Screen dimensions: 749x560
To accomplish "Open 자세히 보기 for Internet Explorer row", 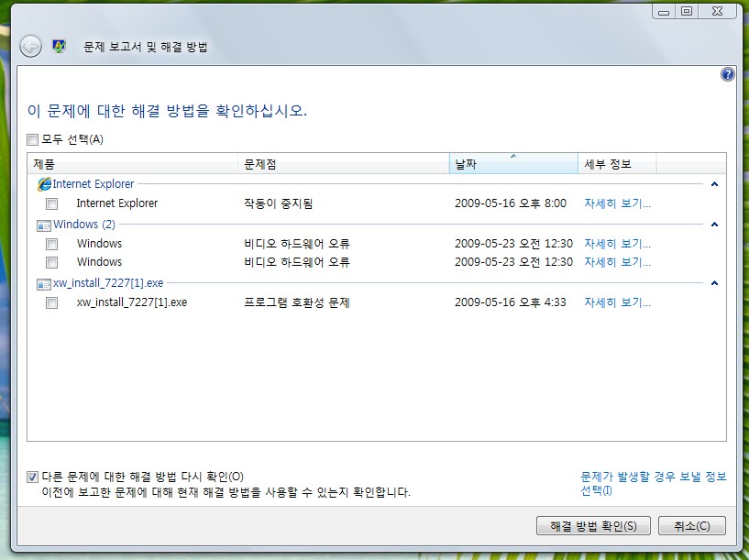I will click(x=617, y=203).
